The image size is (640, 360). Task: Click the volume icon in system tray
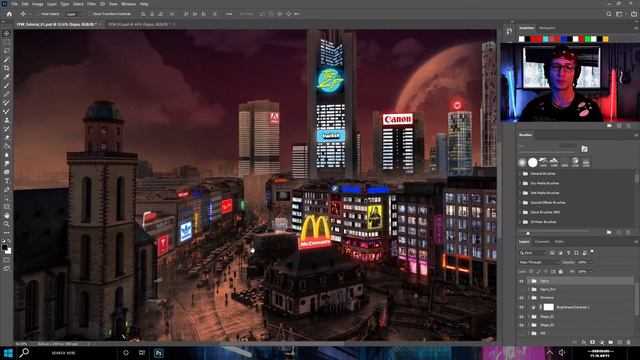(562, 353)
